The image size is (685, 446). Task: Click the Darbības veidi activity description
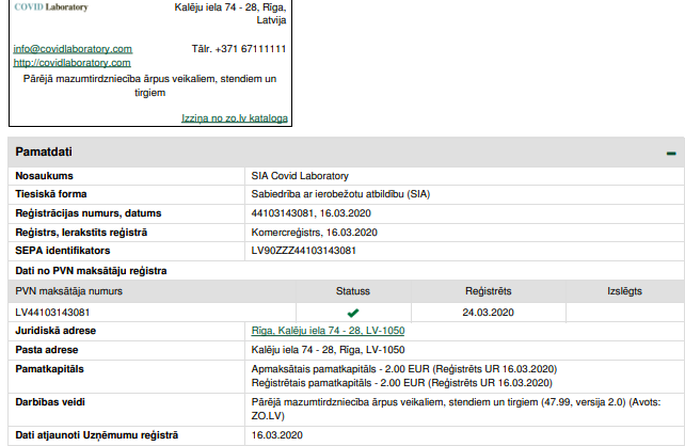click(456, 409)
